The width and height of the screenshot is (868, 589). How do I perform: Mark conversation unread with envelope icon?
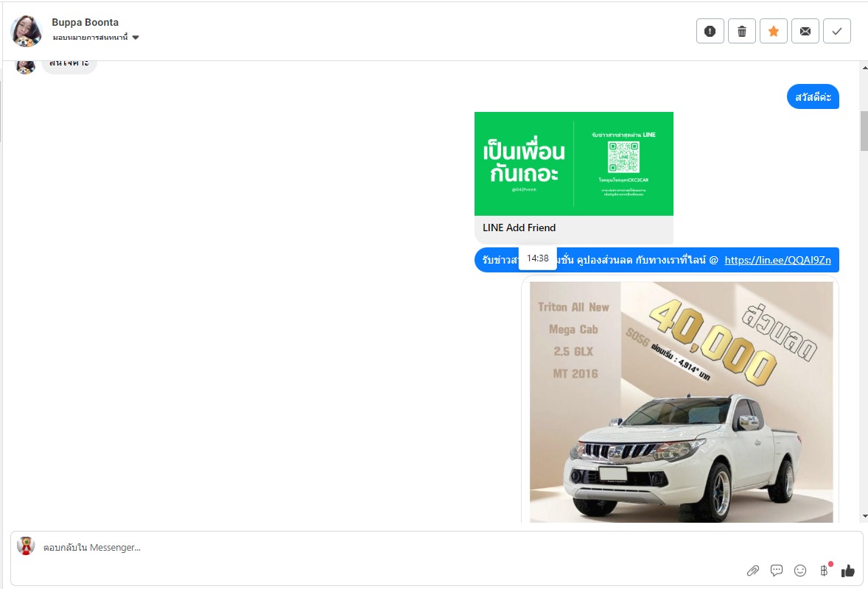point(805,31)
